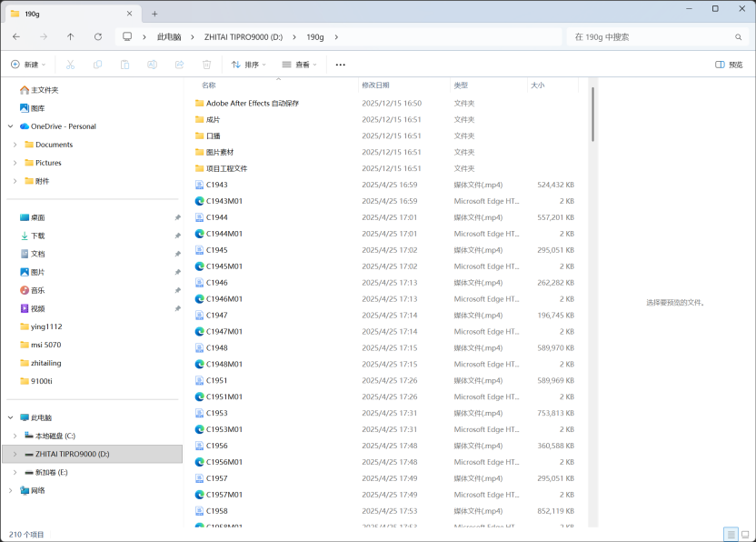Open a new tab with plus button
This screenshot has height=542, width=756.
(x=154, y=14)
